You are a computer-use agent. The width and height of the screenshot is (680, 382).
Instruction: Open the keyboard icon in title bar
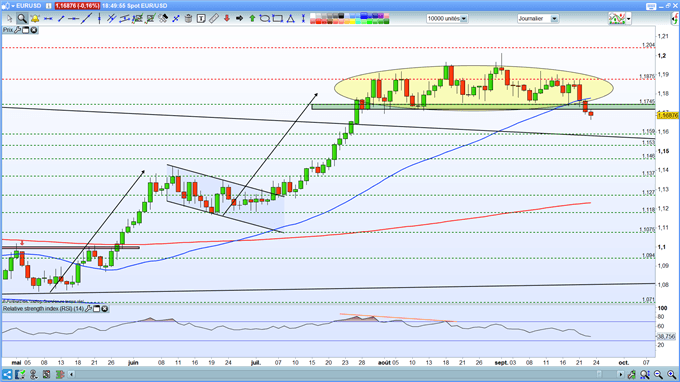pyautogui.click(x=651, y=6)
